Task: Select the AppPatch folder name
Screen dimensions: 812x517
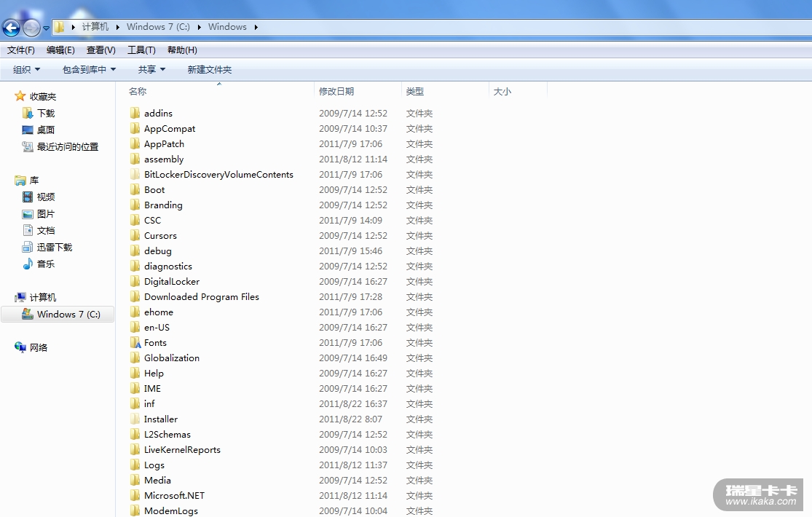Action: pyautogui.click(x=164, y=143)
